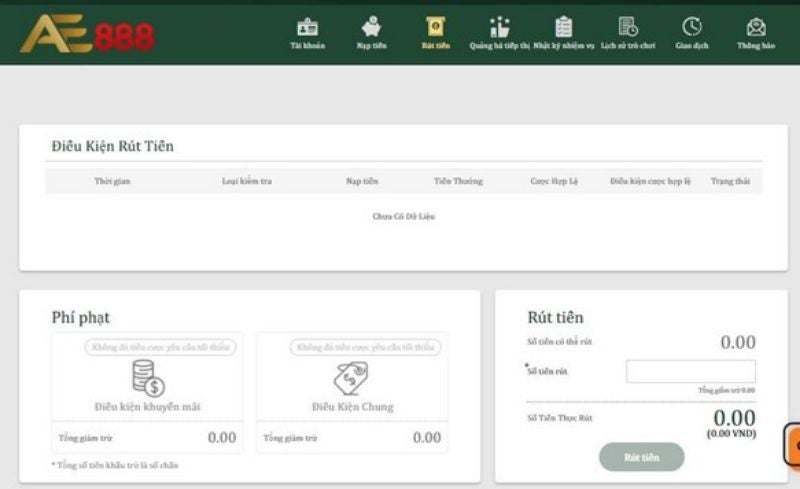Click the Trạng thái column header
The image size is (800, 489).
[x=730, y=181]
